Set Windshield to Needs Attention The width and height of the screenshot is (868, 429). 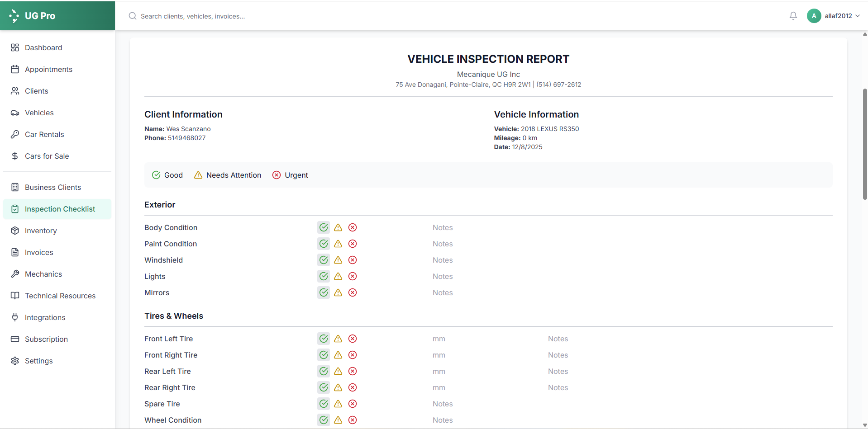coord(338,260)
